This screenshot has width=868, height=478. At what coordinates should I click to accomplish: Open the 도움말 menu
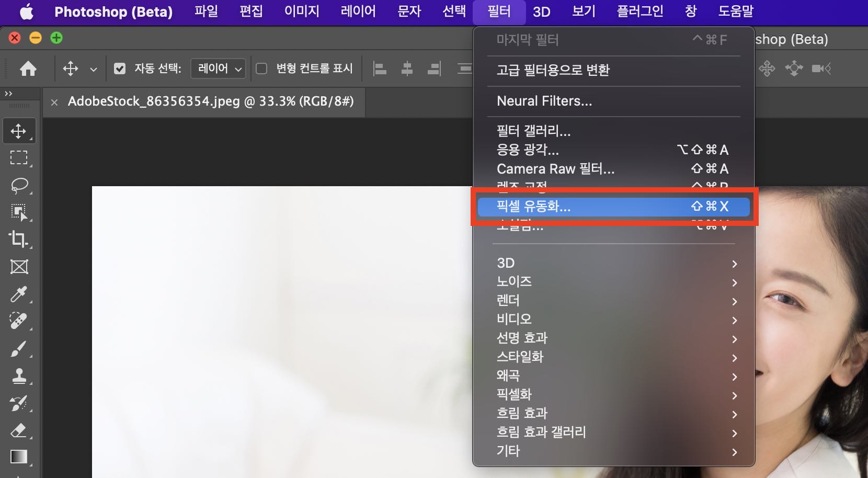[736, 12]
